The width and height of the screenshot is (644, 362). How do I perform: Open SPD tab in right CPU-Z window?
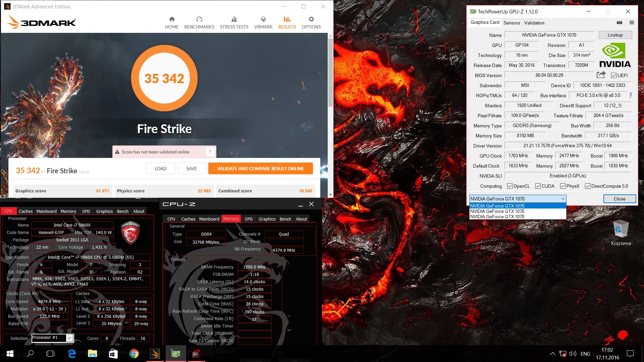point(249,219)
